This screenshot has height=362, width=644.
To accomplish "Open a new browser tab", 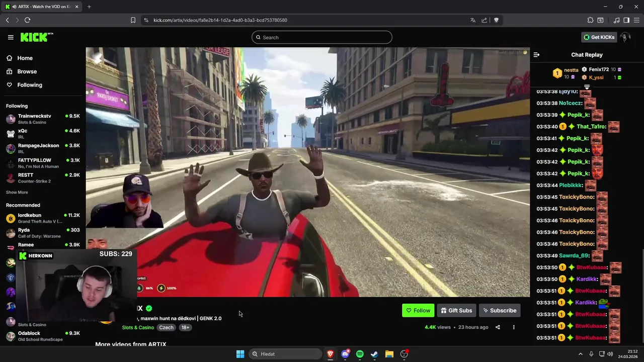I will click(89, 7).
